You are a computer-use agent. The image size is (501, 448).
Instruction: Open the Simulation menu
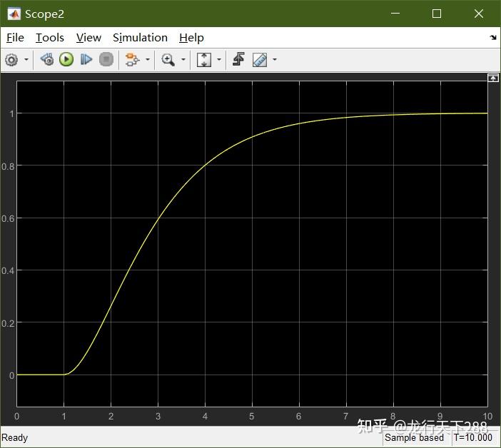140,38
